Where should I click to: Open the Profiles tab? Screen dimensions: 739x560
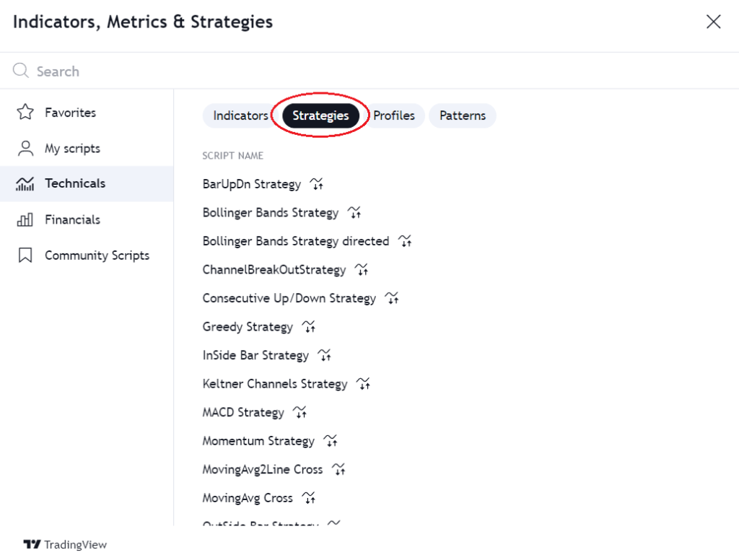pyautogui.click(x=395, y=115)
